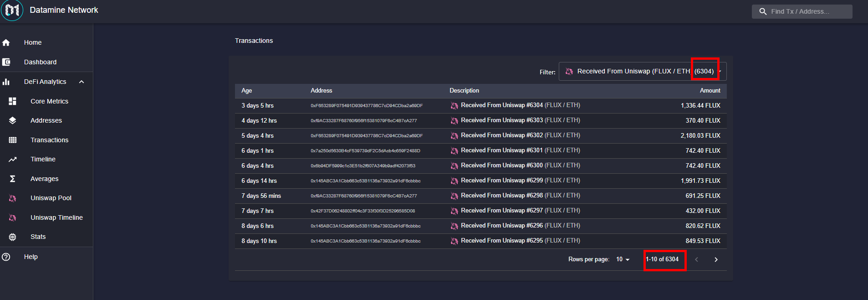
Task: Open address of the 4 days 12 hrs row
Action: (x=363, y=121)
